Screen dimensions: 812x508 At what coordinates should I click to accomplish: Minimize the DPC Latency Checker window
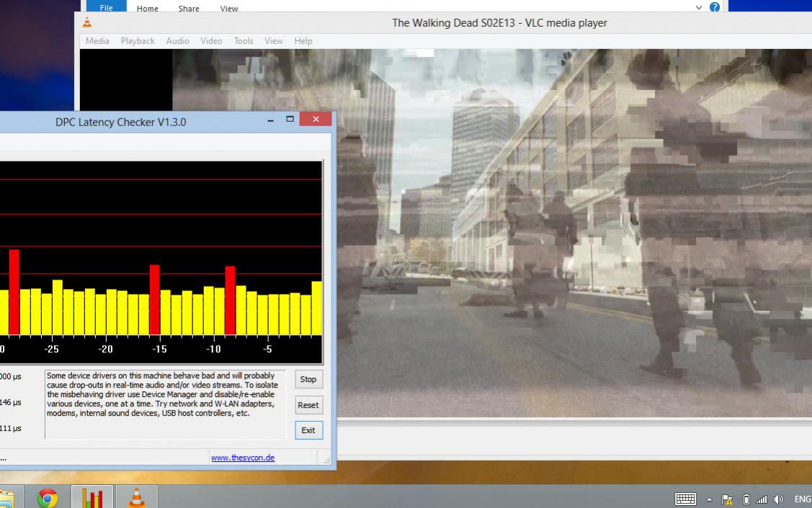point(270,120)
